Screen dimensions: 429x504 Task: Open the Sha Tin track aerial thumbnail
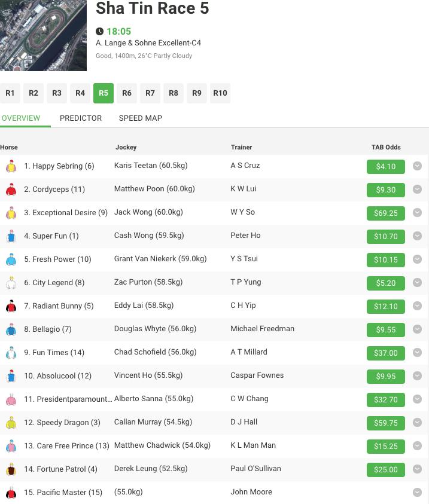pyautogui.click(x=43, y=35)
